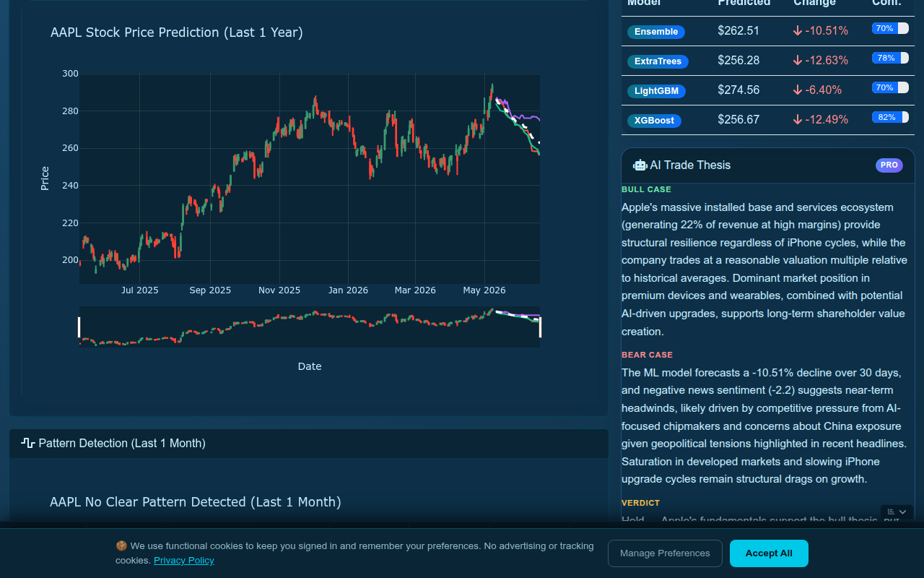Click the Jan 2026 axis label
This screenshot has width=924, height=578.
click(x=348, y=290)
